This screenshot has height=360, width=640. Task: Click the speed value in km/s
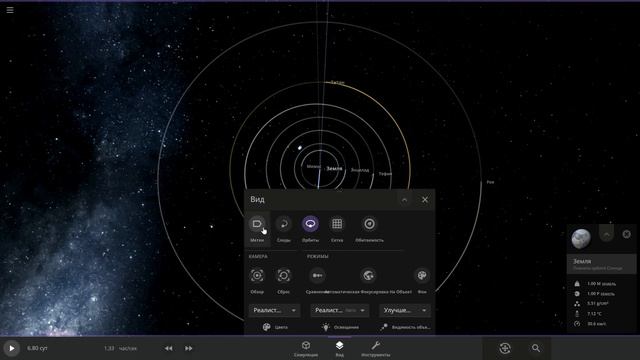[x=597, y=324]
